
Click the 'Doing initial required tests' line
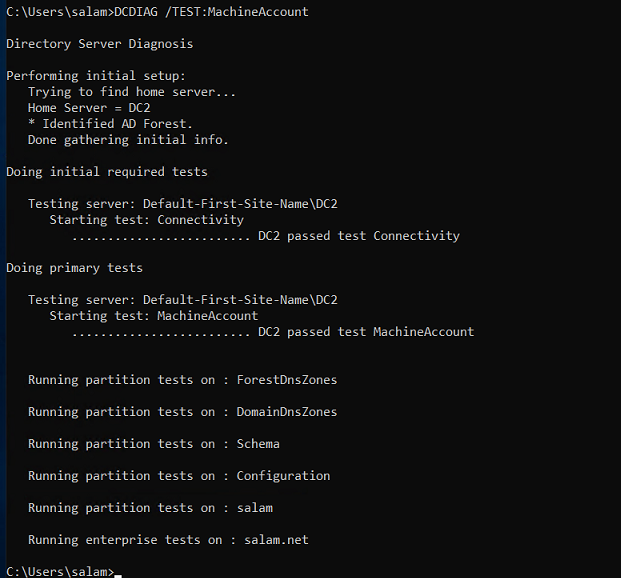point(107,172)
